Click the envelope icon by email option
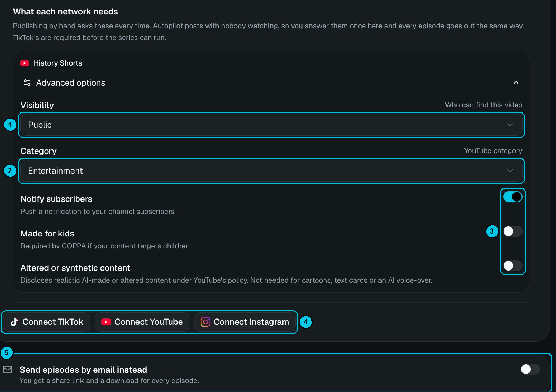Viewport: 556px width, 392px height. [8, 370]
